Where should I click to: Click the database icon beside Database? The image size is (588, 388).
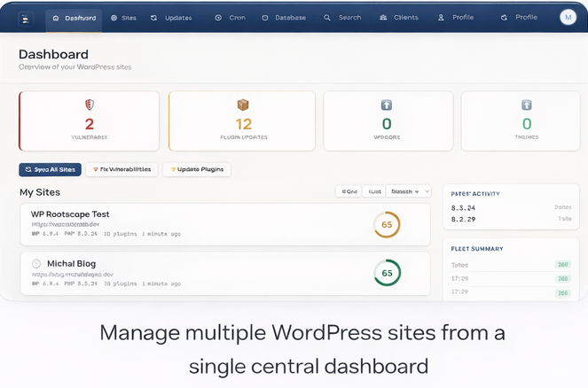(265, 18)
